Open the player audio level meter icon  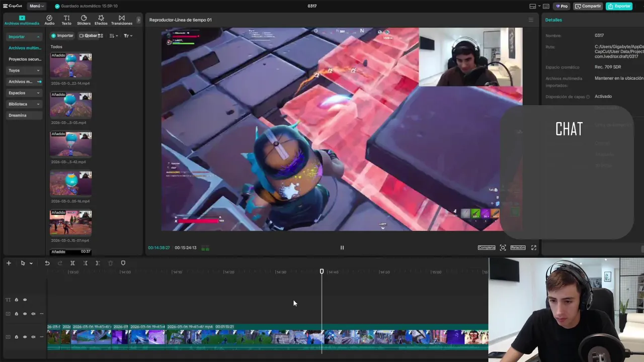(205, 248)
